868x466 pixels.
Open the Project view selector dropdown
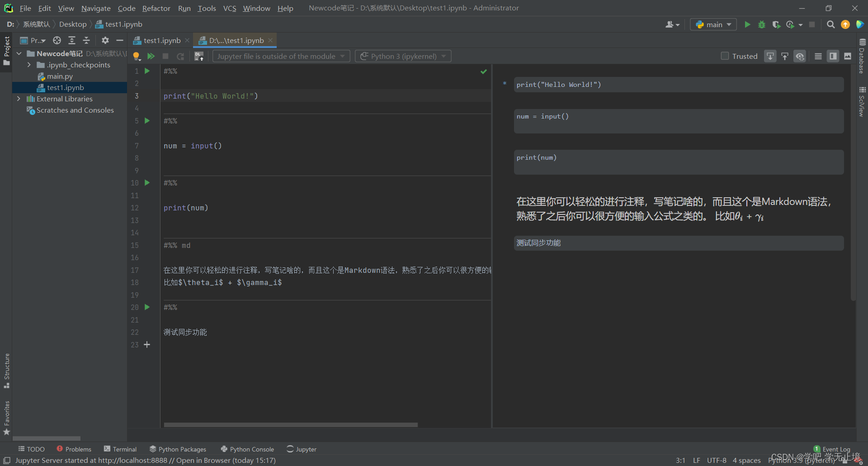coord(33,40)
